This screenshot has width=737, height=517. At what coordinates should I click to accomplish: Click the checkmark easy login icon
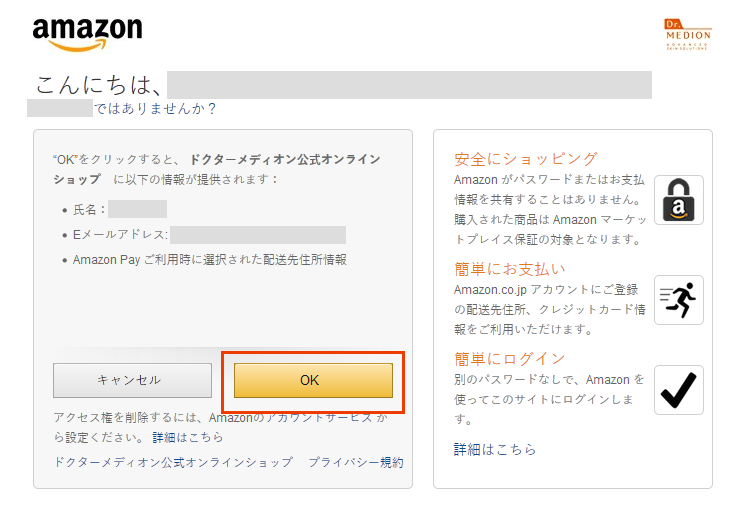[x=679, y=390]
